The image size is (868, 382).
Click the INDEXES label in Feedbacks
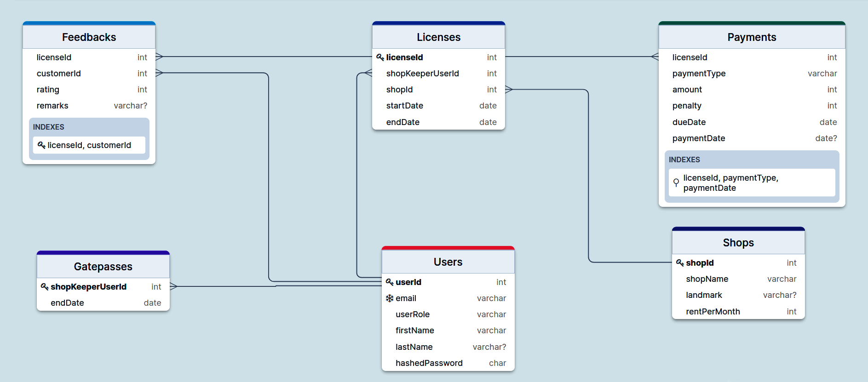49,127
